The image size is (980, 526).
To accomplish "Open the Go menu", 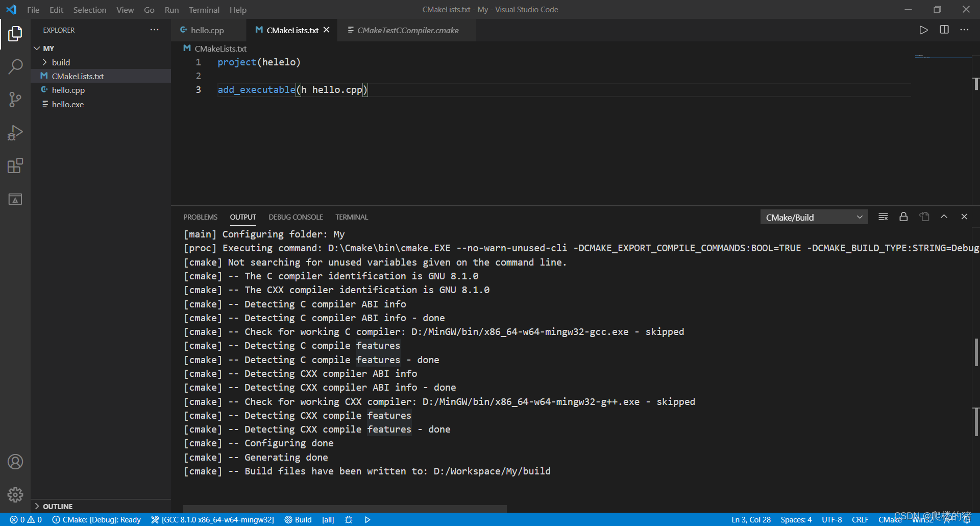I will coord(149,10).
